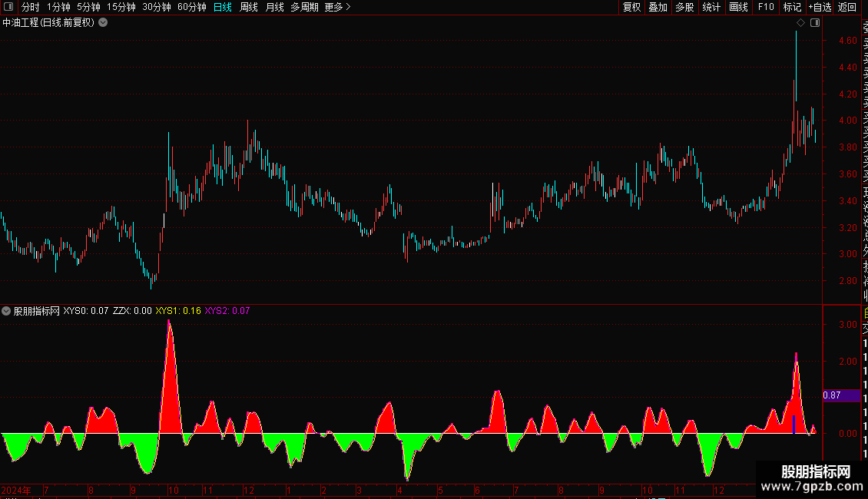Click the 4.60 price axis label
Viewport: 868px width, 499px height.
pos(847,41)
